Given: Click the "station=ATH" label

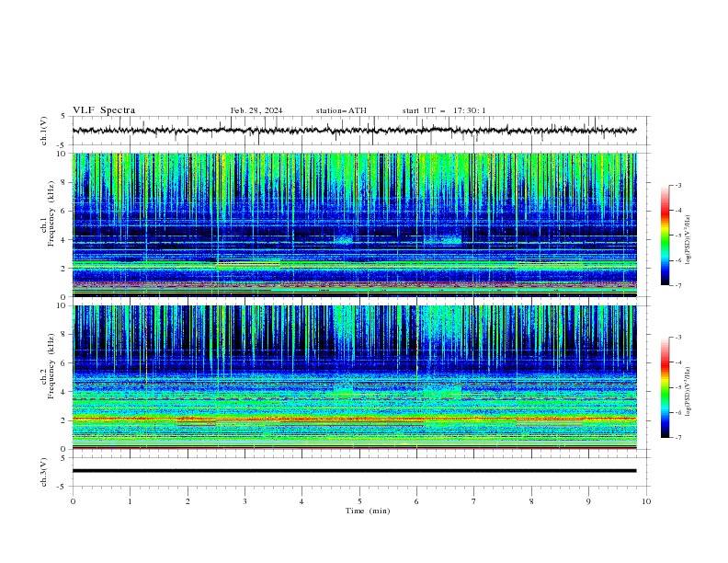Looking at the screenshot, I should [341, 110].
